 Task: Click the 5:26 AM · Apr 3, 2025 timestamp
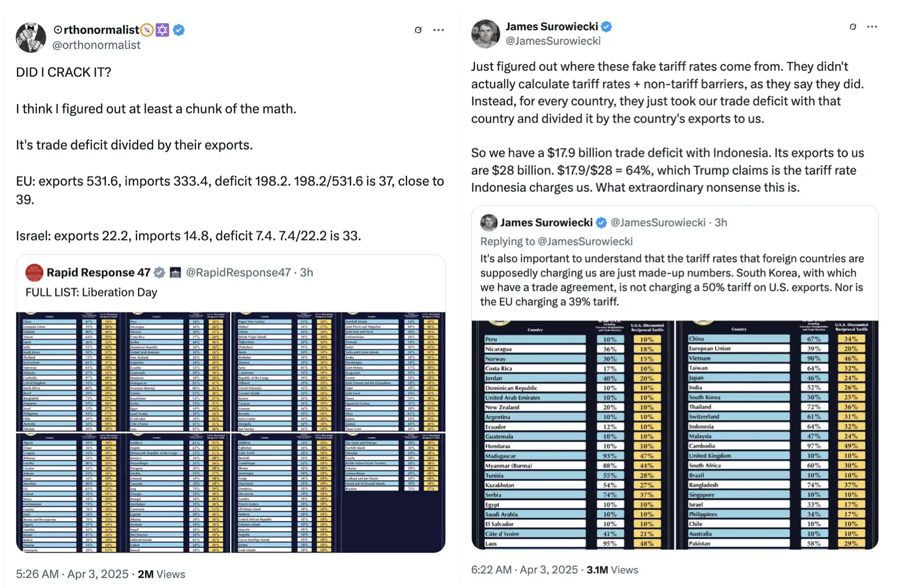pos(72,574)
